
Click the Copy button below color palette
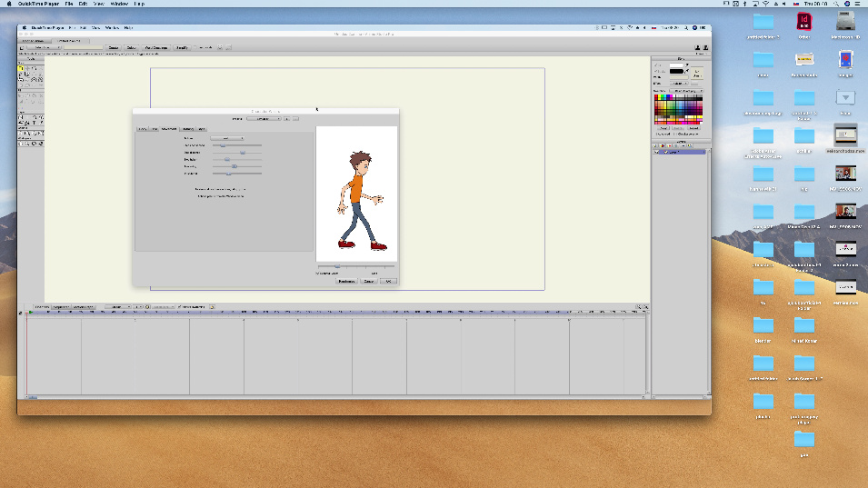click(663, 128)
